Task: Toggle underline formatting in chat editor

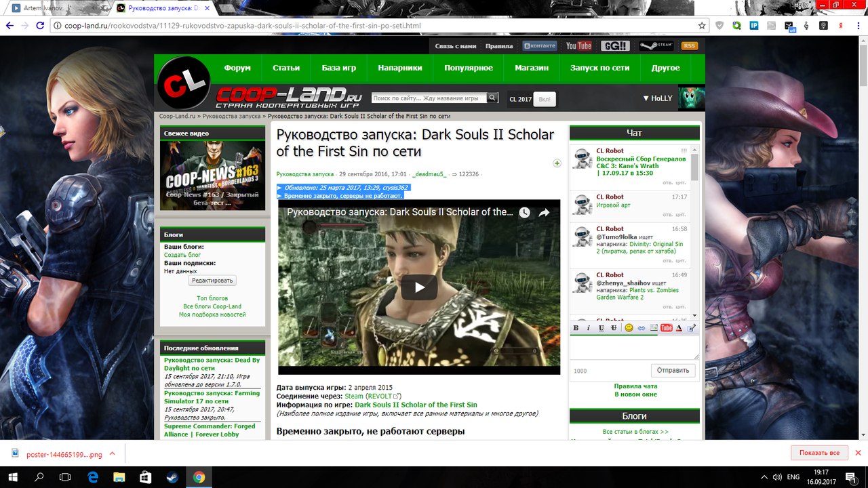Action: [x=601, y=328]
